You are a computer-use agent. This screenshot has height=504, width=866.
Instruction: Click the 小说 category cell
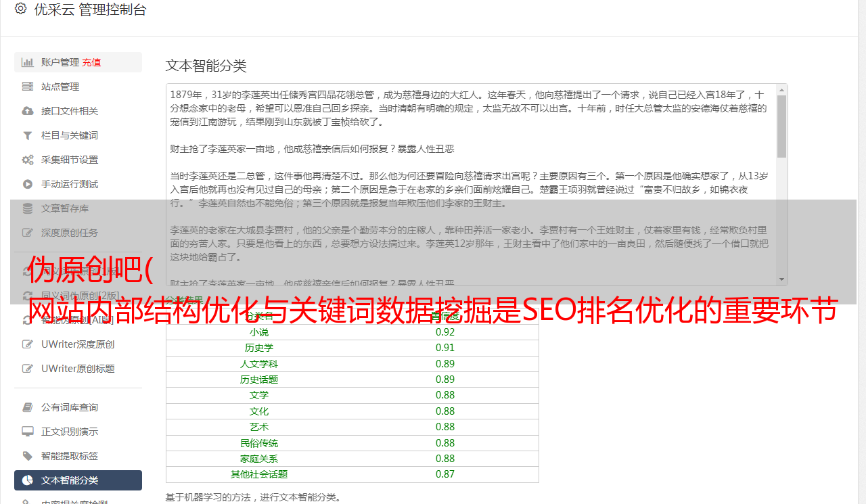(x=259, y=332)
